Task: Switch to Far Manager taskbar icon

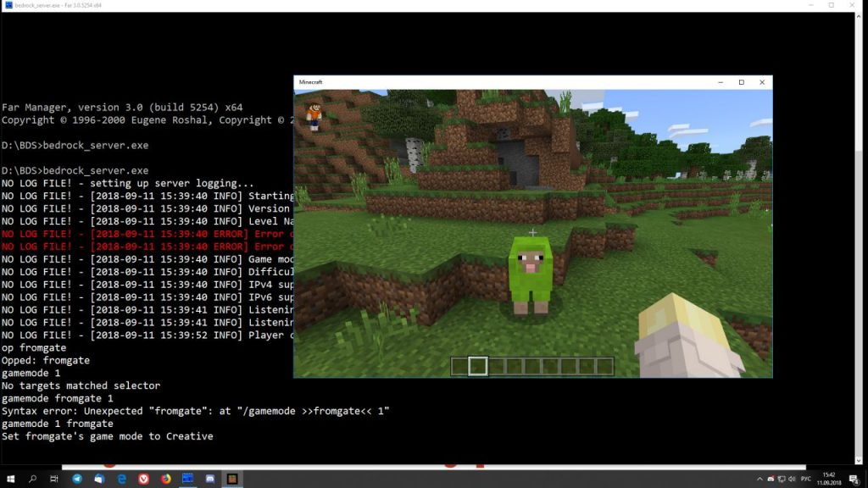Action: click(187, 480)
